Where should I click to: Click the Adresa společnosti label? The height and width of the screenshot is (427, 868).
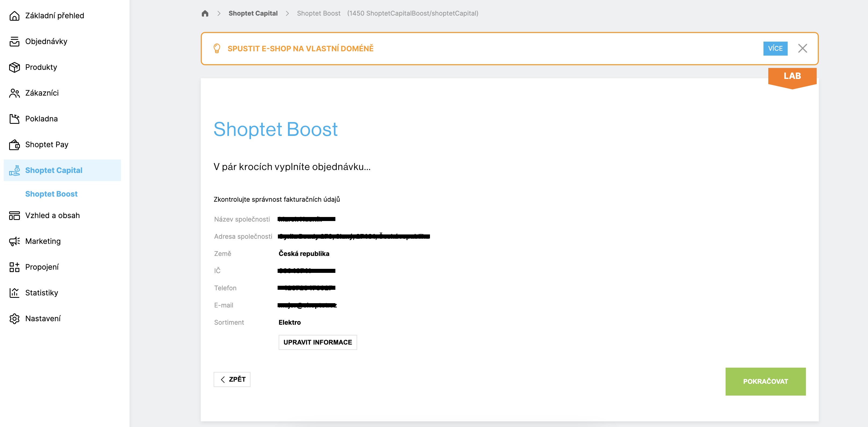click(x=243, y=236)
